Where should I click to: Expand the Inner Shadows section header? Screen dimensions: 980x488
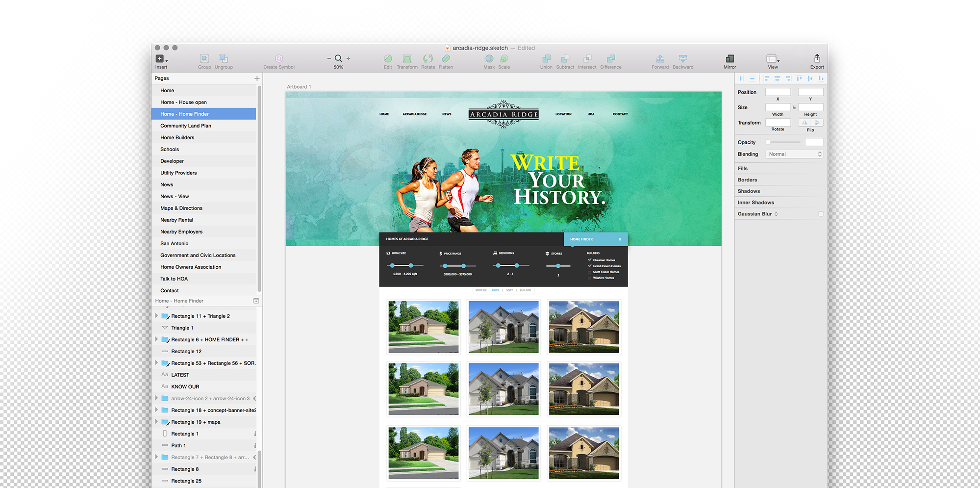click(780, 202)
